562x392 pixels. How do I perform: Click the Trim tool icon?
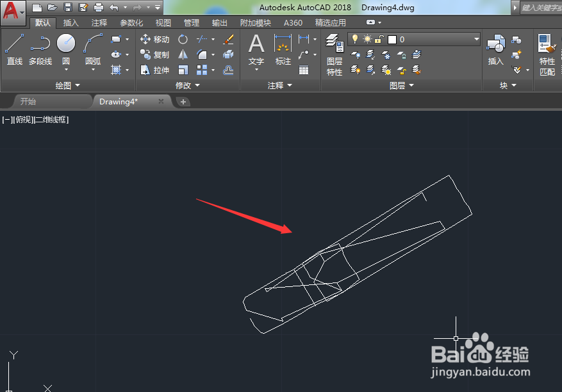[x=202, y=39]
